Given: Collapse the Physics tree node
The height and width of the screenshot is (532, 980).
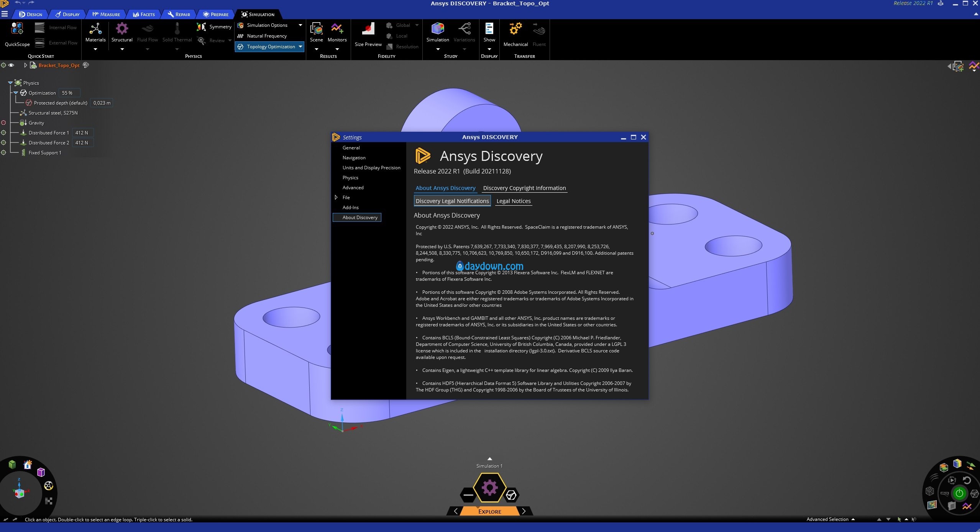Looking at the screenshot, I should [x=10, y=83].
